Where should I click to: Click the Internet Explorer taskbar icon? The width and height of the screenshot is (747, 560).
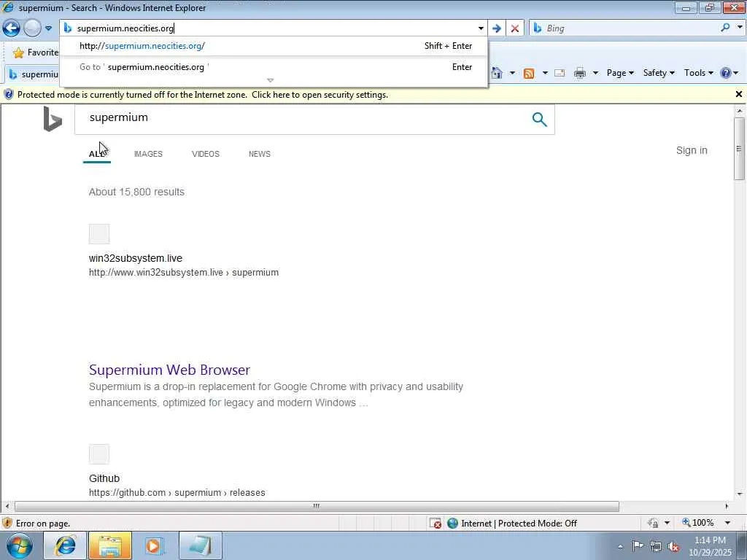[65, 545]
